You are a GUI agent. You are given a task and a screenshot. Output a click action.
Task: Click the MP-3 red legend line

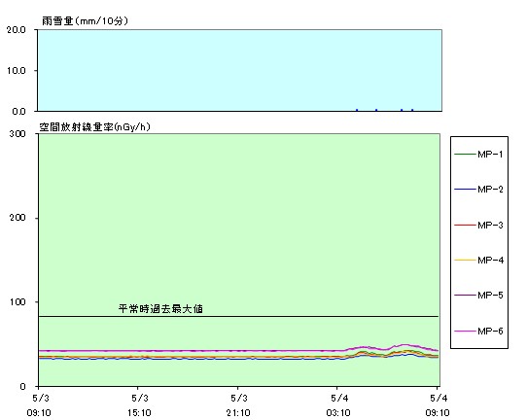[466, 225]
